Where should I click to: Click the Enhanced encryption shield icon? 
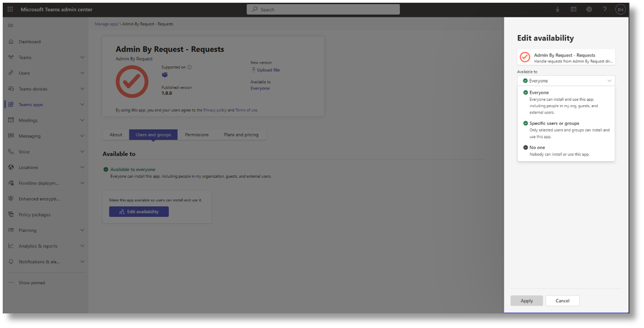point(11,199)
